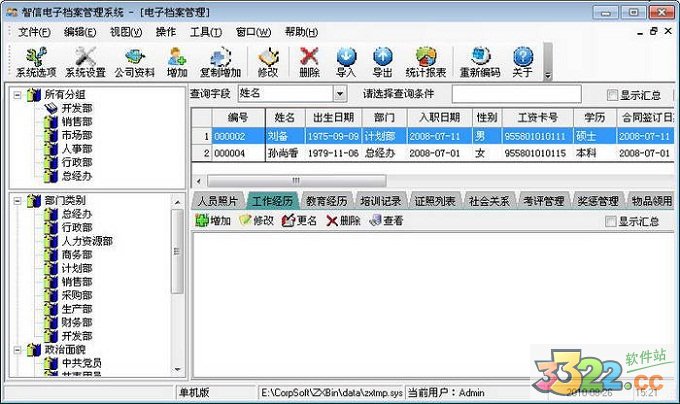Click 删除 in the work history sub-toolbar
Image resolution: width=680 pixels, height=404 pixels.
click(343, 221)
